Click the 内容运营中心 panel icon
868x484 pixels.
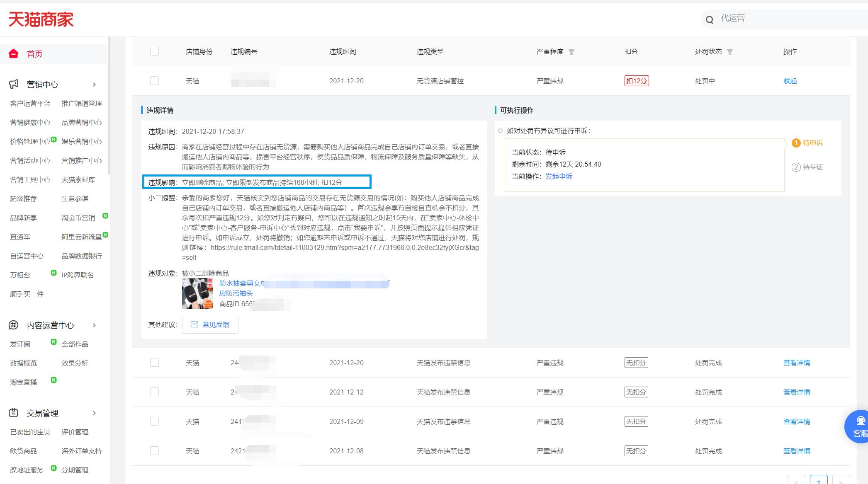[x=13, y=325]
